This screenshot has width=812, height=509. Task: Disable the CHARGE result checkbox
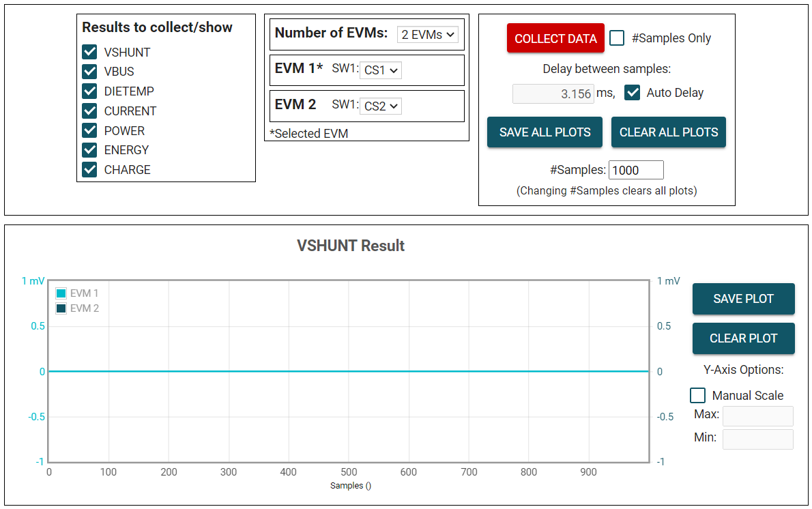click(x=89, y=170)
